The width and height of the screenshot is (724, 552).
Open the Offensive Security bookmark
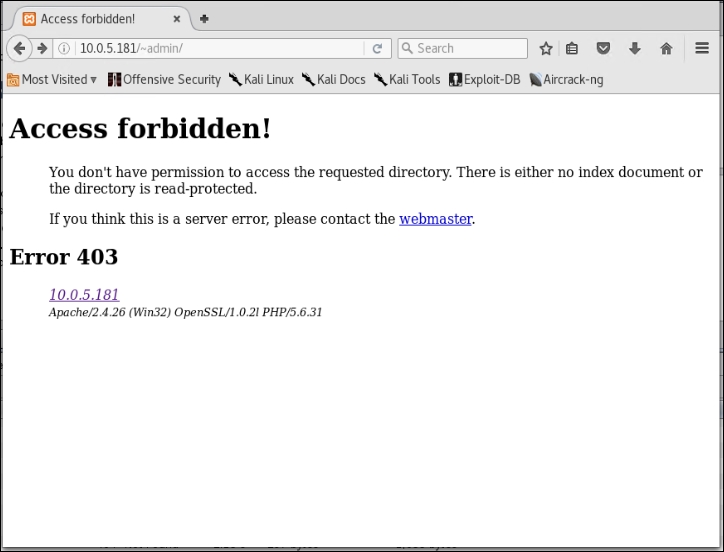pos(164,79)
